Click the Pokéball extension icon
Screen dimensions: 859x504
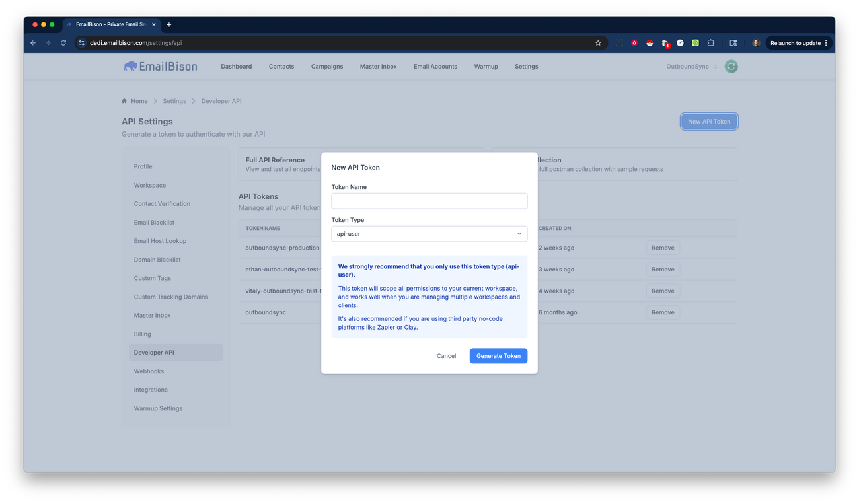coord(650,42)
